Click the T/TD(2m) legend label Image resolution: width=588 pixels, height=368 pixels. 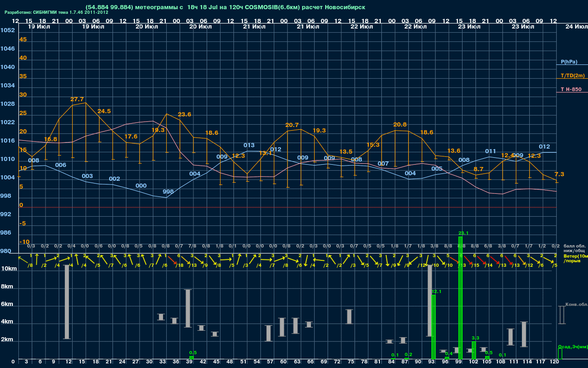[572, 75]
